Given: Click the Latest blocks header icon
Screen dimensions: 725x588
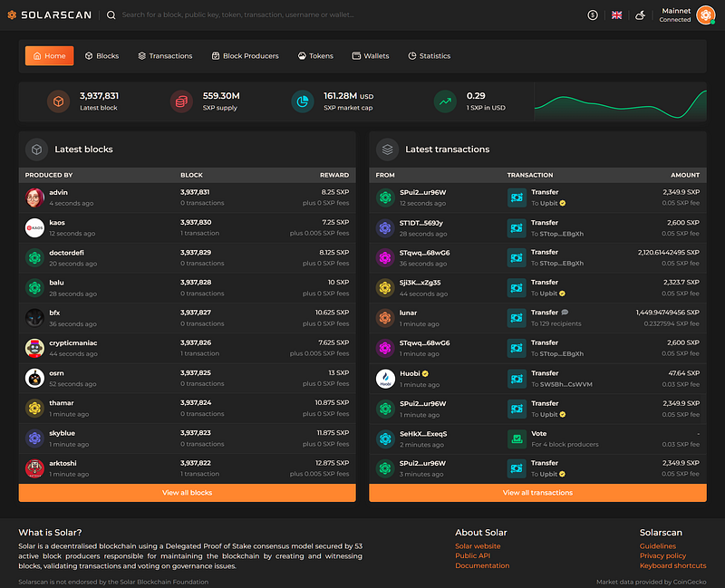Looking at the screenshot, I should point(36,149).
